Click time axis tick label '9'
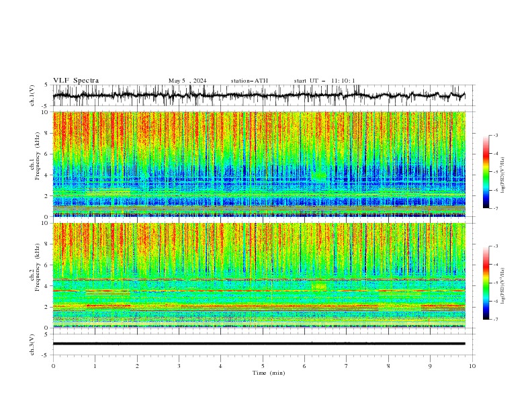 click(430, 366)
